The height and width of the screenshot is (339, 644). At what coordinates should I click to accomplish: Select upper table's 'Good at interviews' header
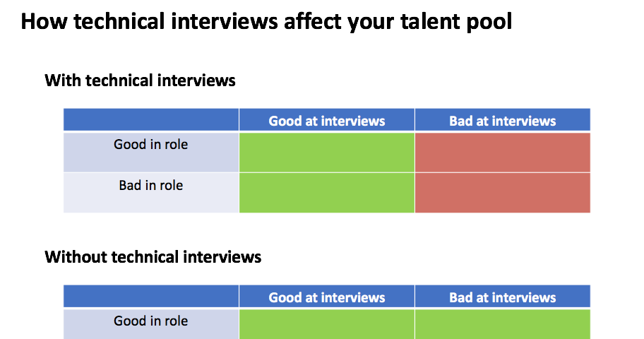[x=326, y=121]
